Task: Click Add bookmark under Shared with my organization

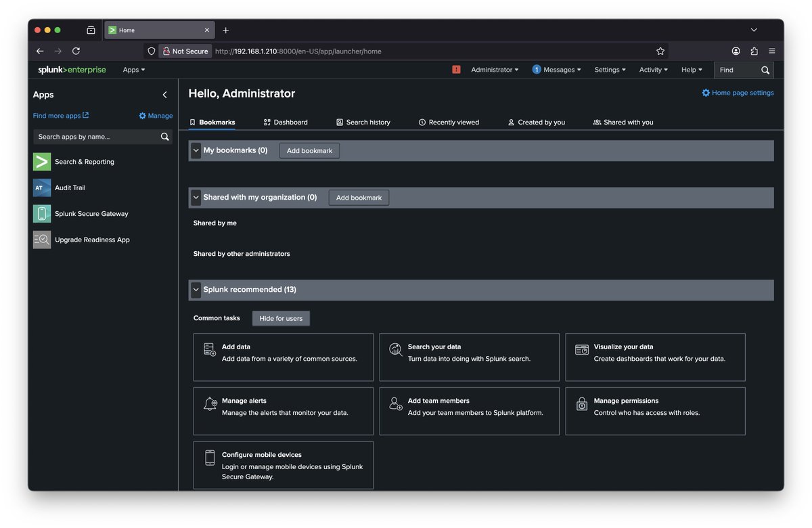Action: point(359,198)
